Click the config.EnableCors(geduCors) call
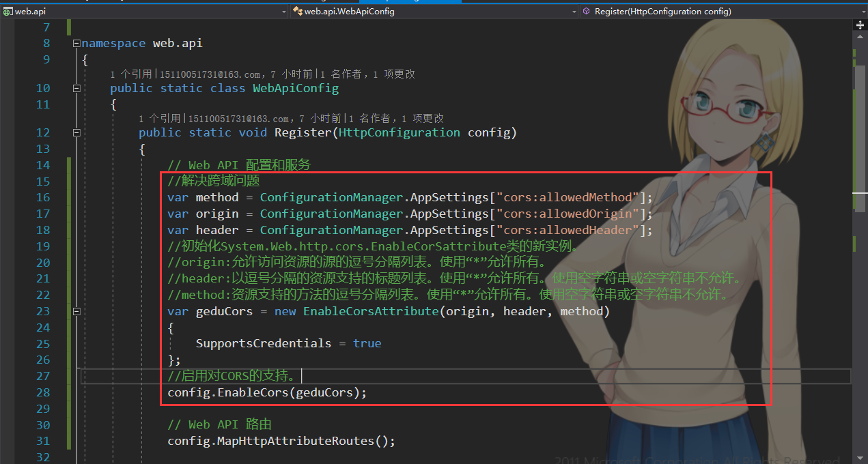The image size is (868, 464). tap(268, 392)
